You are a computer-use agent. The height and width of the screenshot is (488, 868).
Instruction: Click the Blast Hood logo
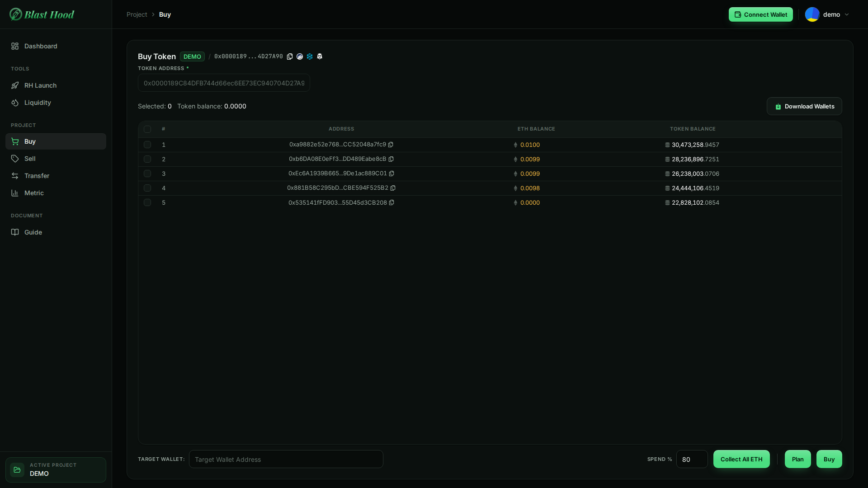coord(42,14)
